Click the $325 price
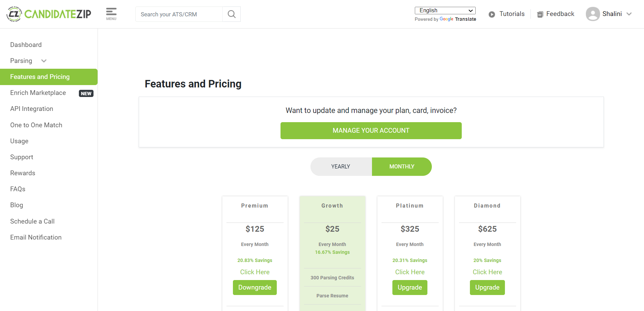The image size is (644, 311). point(410,229)
